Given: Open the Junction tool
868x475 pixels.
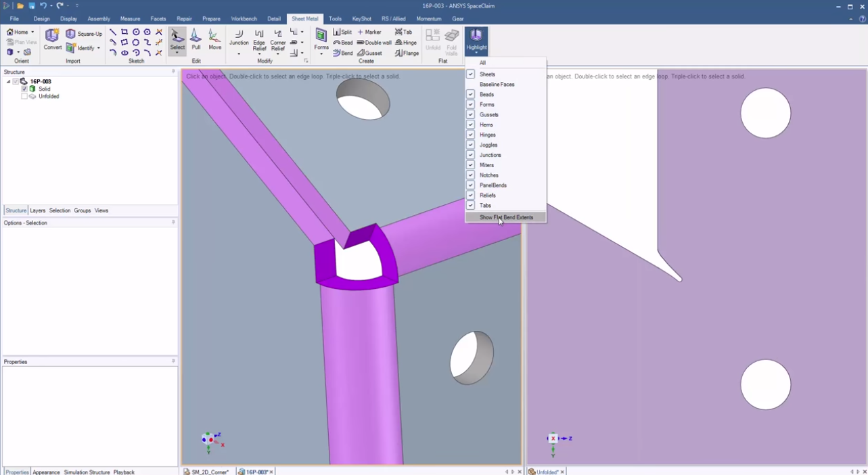Looking at the screenshot, I should point(239,38).
